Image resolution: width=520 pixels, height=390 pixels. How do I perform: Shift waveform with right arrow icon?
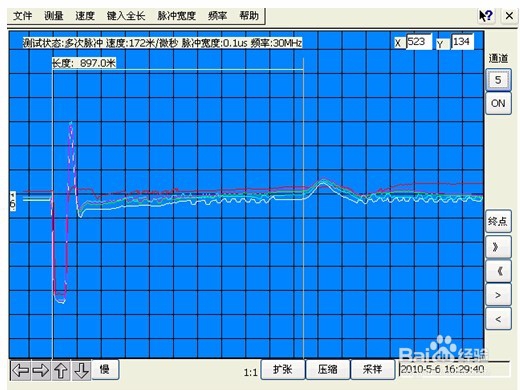tap(41, 370)
